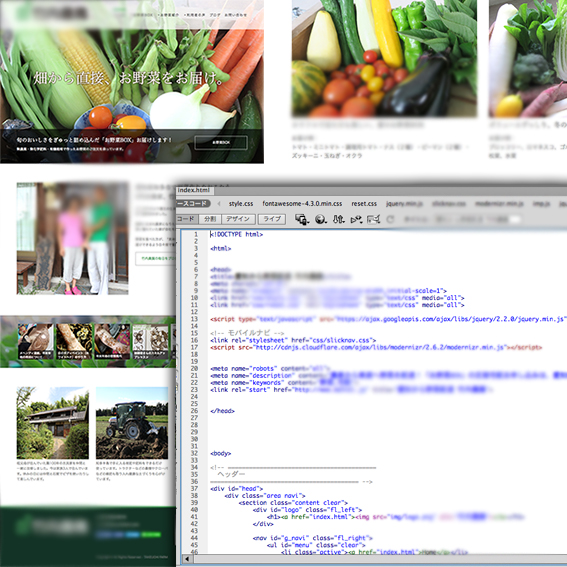
Task: Enable ライブ live view
Action: tap(272, 219)
